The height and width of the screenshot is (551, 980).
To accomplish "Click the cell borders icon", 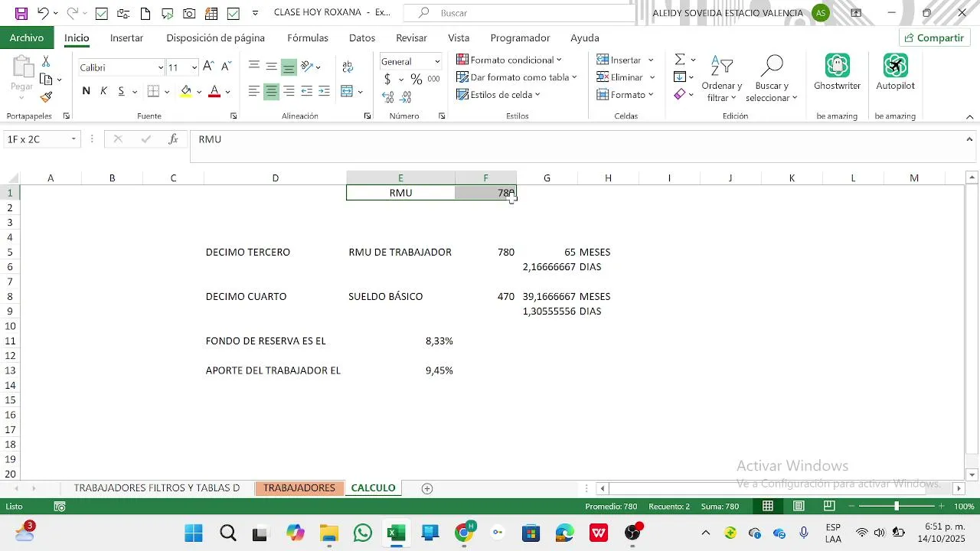I will coord(153,91).
